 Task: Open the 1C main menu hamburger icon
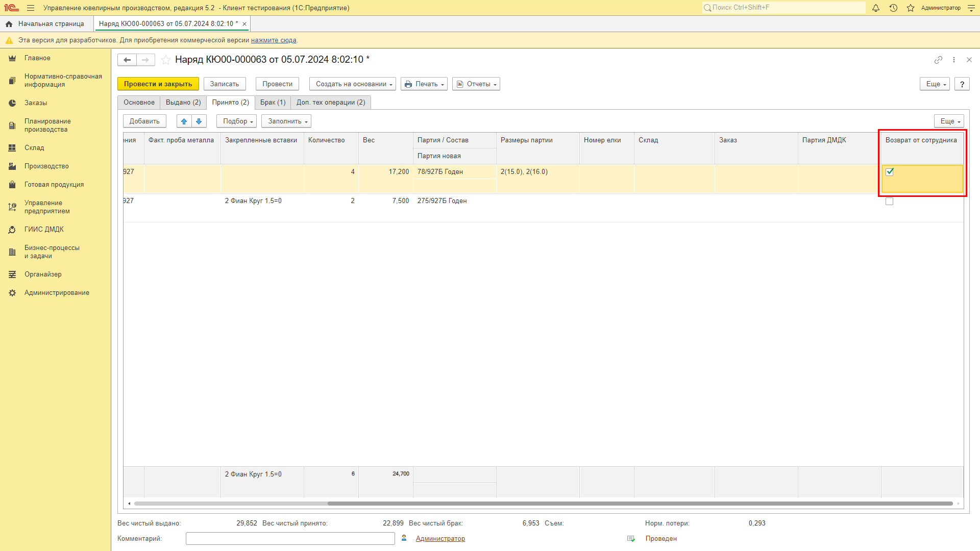point(31,8)
